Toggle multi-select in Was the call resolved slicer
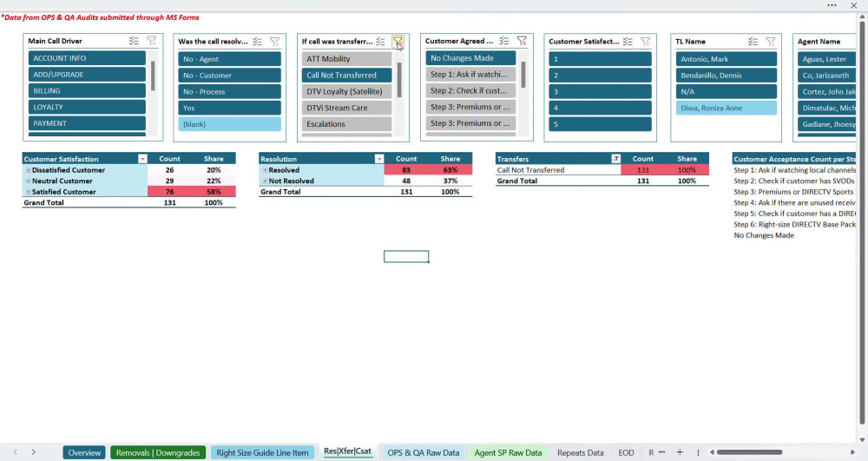 [258, 42]
